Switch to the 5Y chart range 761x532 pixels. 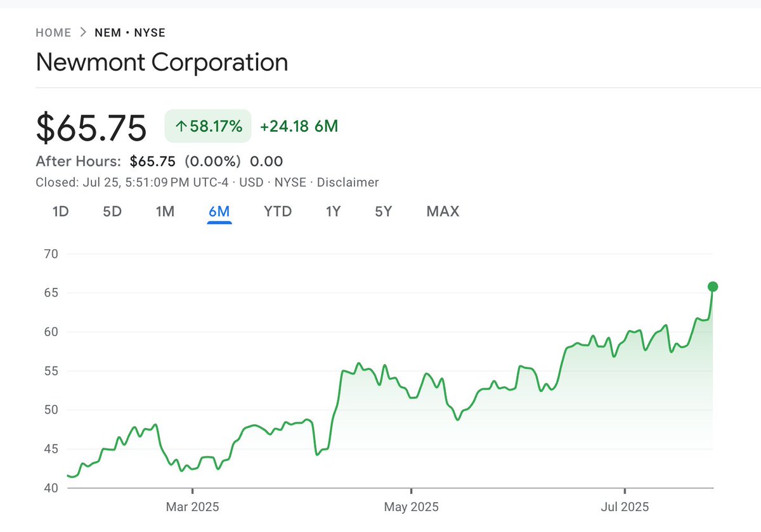384,211
